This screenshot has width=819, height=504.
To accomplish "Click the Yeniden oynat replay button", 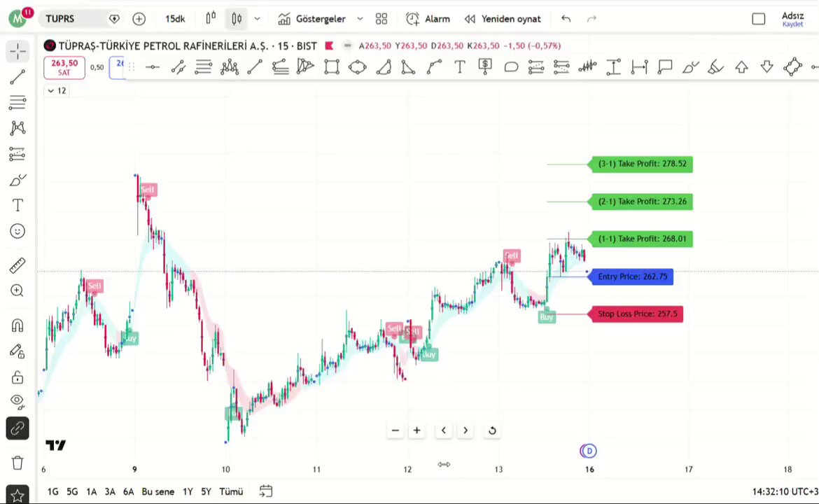I will [x=503, y=19].
